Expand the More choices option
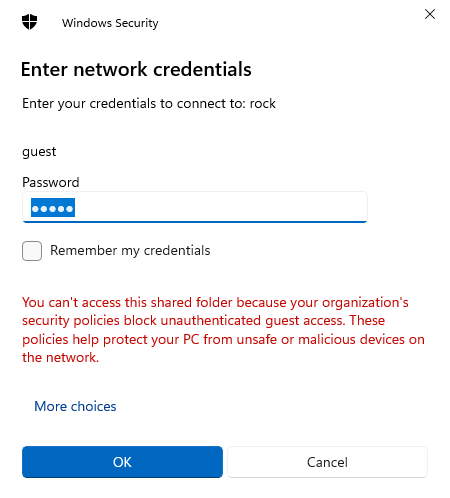The width and height of the screenshot is (450, 498). pos(75,406)
